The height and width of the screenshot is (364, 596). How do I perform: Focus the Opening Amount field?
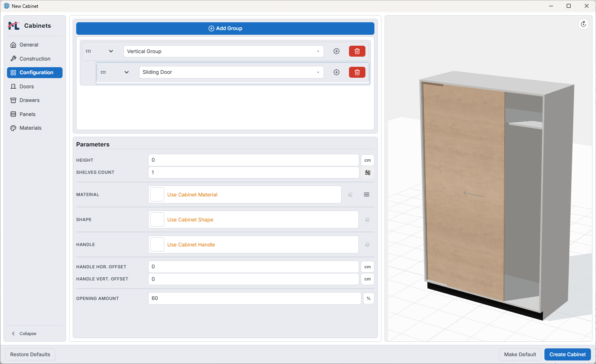tap(255, 298)
